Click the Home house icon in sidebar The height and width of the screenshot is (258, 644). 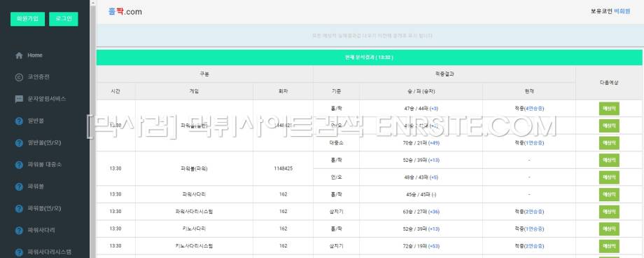click(19, 55)
